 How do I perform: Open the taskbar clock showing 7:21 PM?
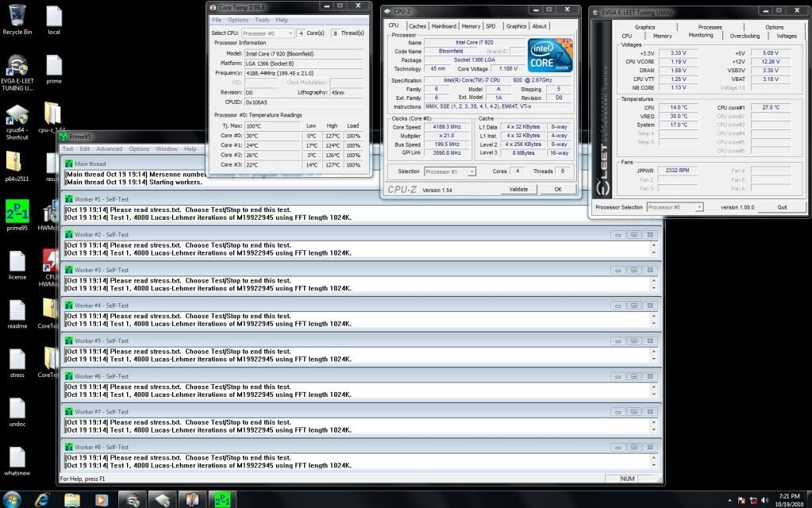click(789, 500)
